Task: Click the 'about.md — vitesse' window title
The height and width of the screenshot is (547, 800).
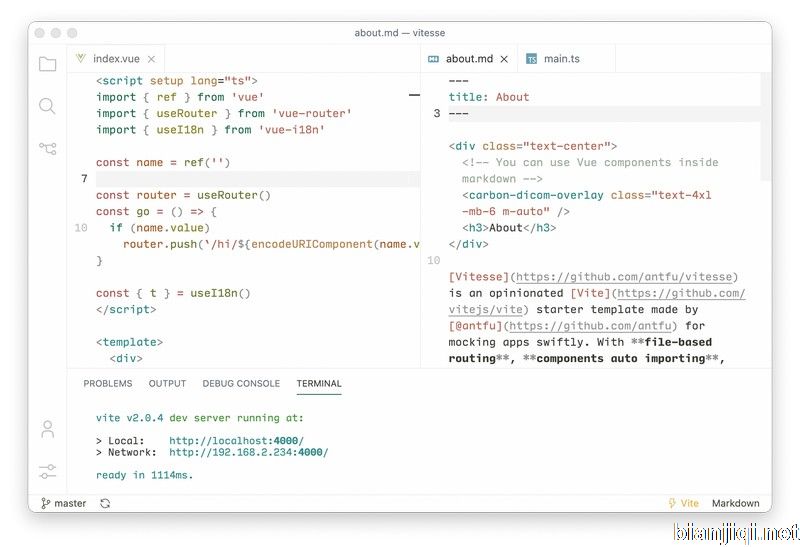Action: pyautogui.click(x=399, y=33)
